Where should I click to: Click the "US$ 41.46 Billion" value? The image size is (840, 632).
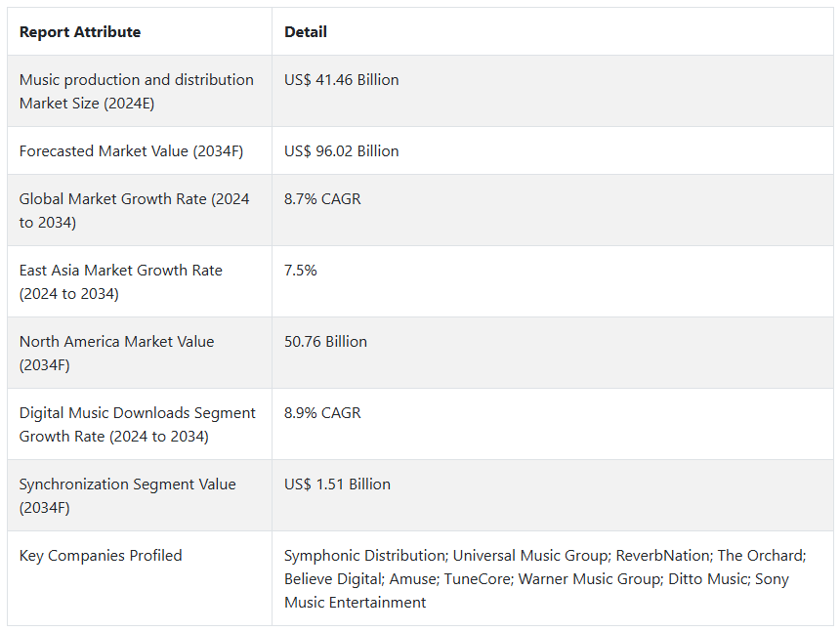tap(342, 80)
